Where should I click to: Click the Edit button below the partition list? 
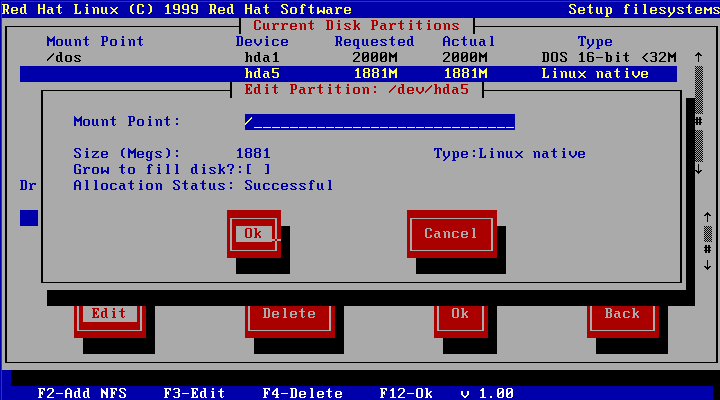(109, 313)
